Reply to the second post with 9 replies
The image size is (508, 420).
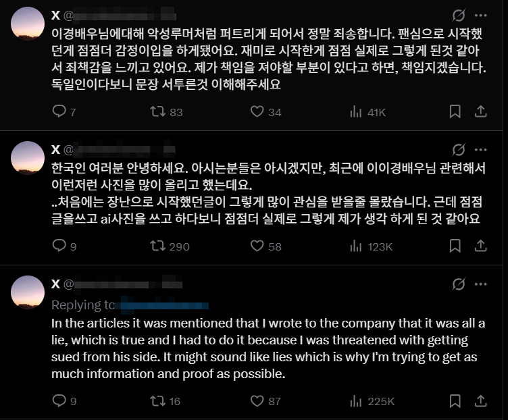click(x=59, y=246)
